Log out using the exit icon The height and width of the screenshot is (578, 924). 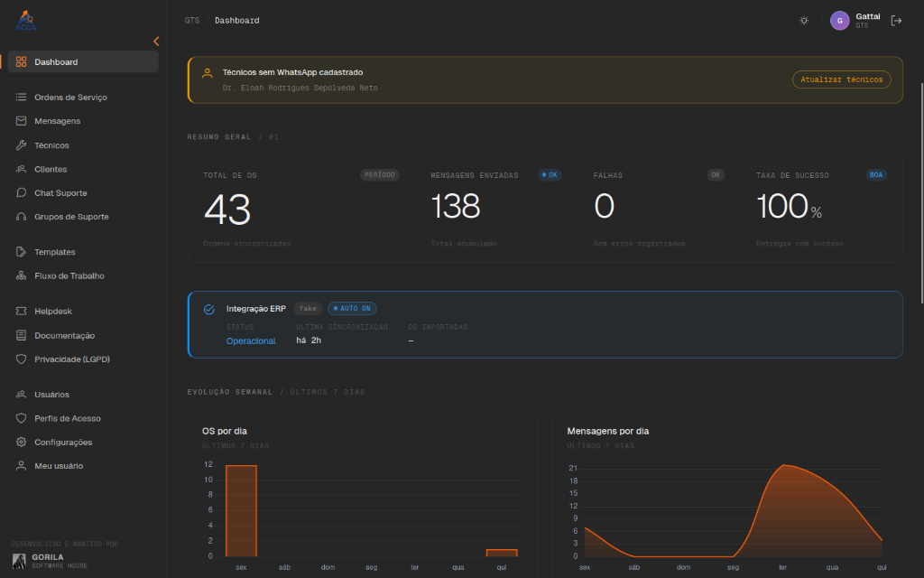pos(896,21)
